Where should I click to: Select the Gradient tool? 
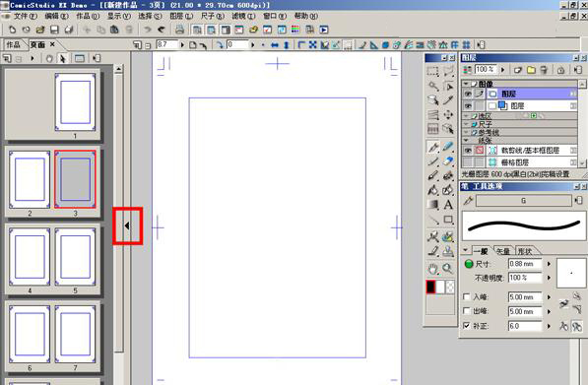(432, 205)
